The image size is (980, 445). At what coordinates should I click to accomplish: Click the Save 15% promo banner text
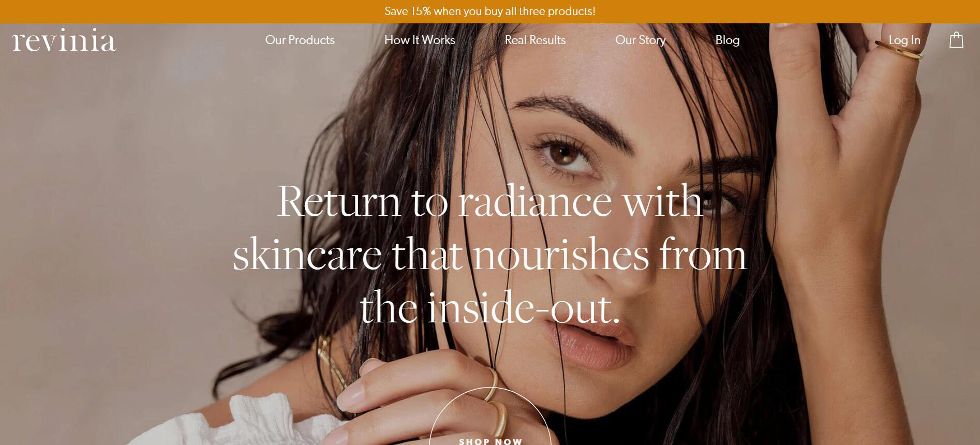490,11
